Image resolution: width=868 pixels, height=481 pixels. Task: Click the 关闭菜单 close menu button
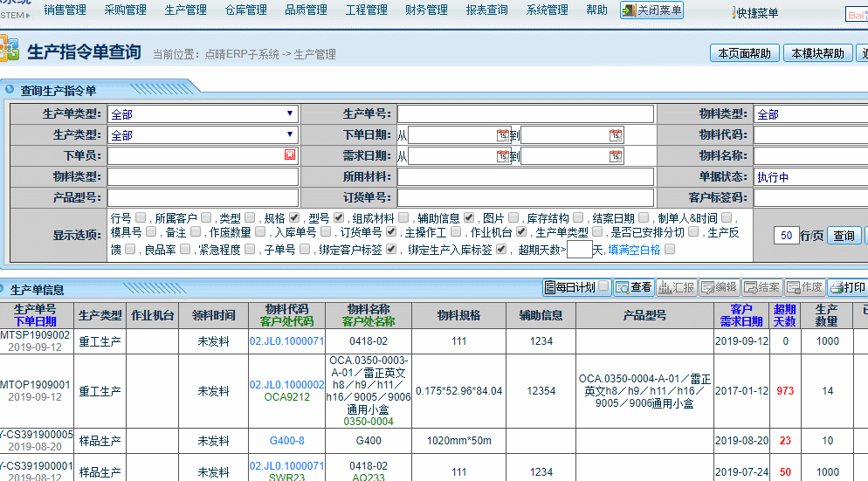[x=651, y=10]
